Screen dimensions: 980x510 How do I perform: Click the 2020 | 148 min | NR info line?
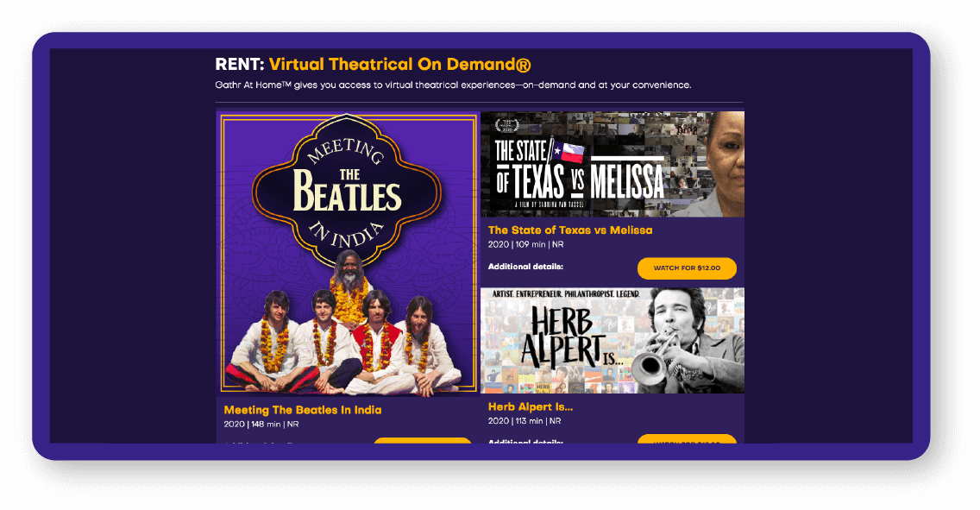point(261,425)
